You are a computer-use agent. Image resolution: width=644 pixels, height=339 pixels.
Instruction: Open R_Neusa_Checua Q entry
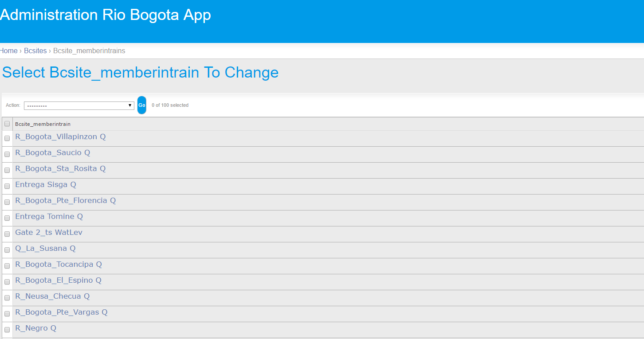[x=53, y=296]
